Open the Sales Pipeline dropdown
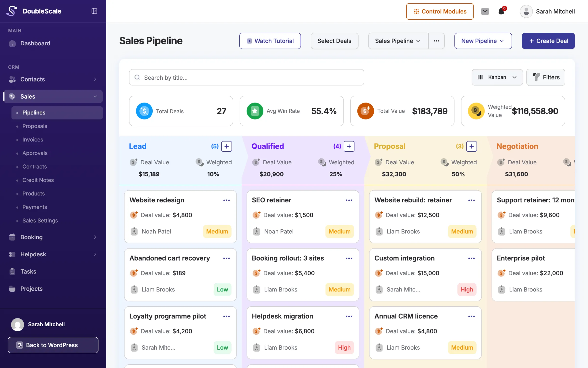This screenshot has height=368, width=588. pyautogui.click(x=398, y=41)
